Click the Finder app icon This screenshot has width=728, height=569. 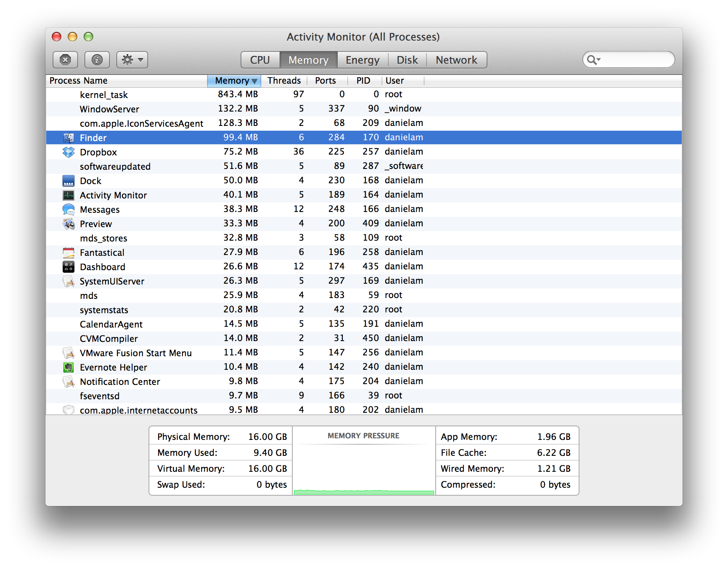[x=68, y=137]
